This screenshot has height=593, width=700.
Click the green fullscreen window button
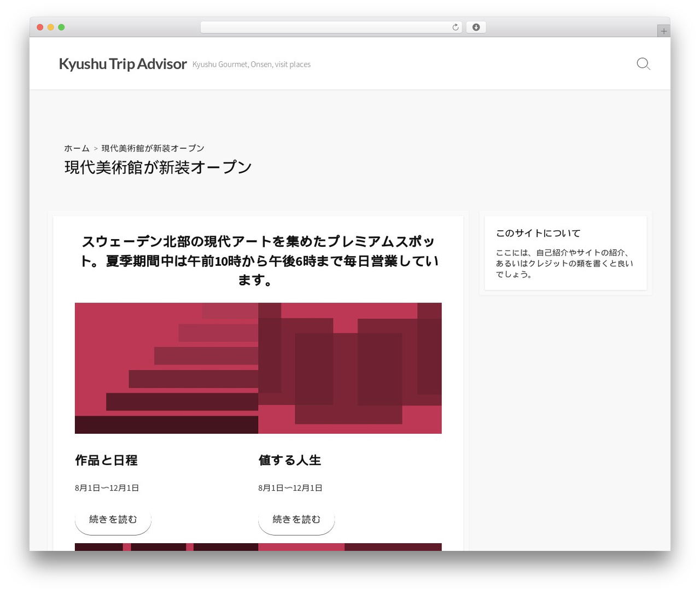click(61, 27)
